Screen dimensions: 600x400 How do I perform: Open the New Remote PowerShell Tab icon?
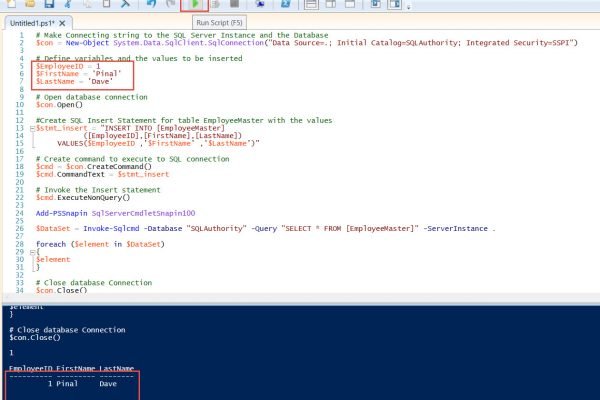click(260, 3)
